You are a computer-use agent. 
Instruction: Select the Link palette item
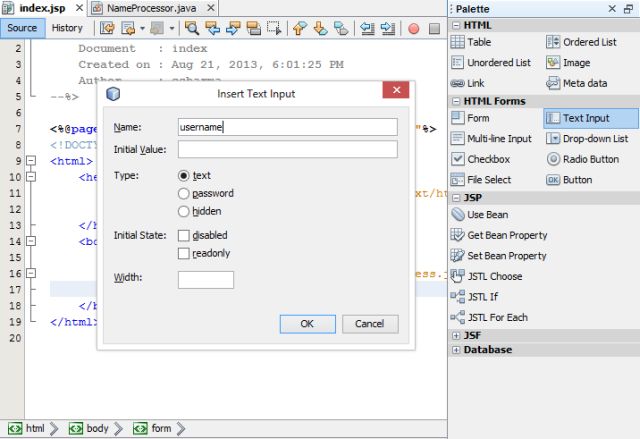[468, 83]
